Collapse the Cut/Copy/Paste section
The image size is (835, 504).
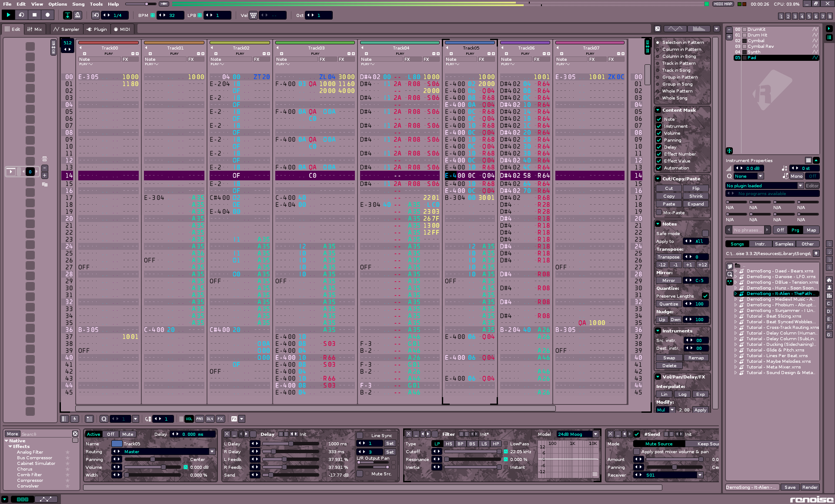click(x=658, y=179)
